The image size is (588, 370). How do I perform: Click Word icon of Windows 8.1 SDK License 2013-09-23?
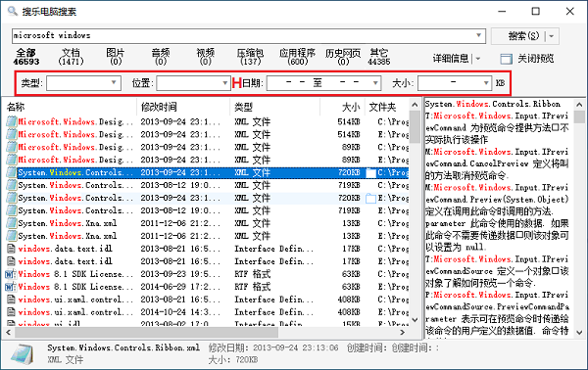[x=11, y=274]
